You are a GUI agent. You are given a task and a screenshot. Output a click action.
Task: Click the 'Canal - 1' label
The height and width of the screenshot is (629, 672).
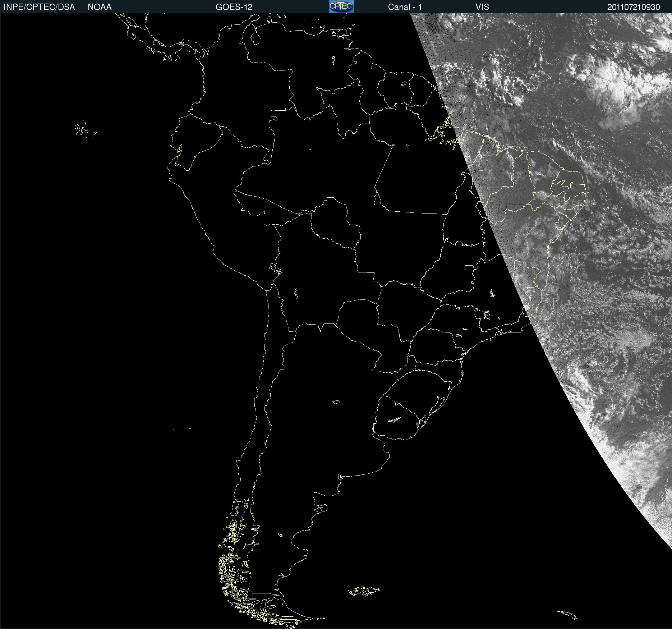(x=405, y=7)
